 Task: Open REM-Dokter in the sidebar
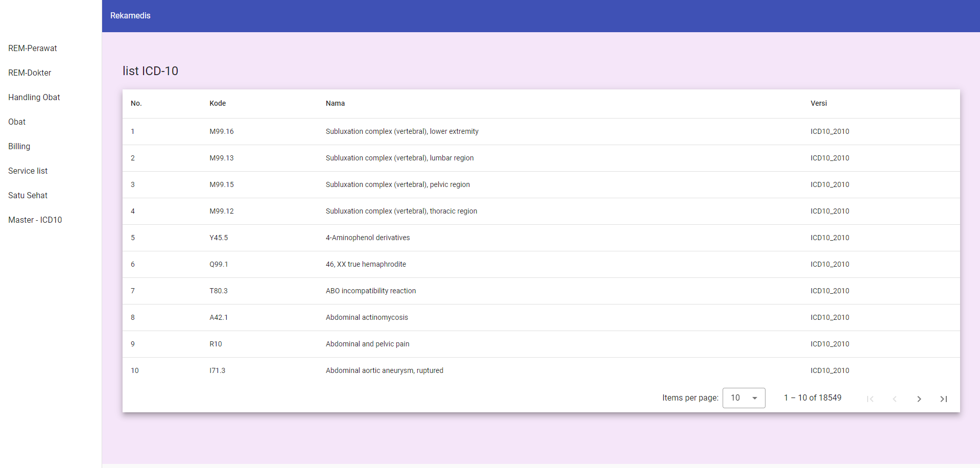30,73
